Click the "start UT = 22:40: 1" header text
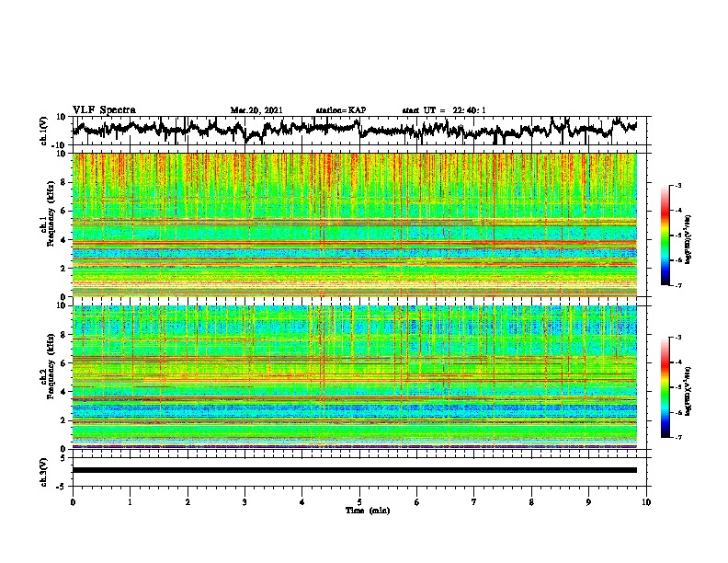728x563 pixels. tap(444, 110)
